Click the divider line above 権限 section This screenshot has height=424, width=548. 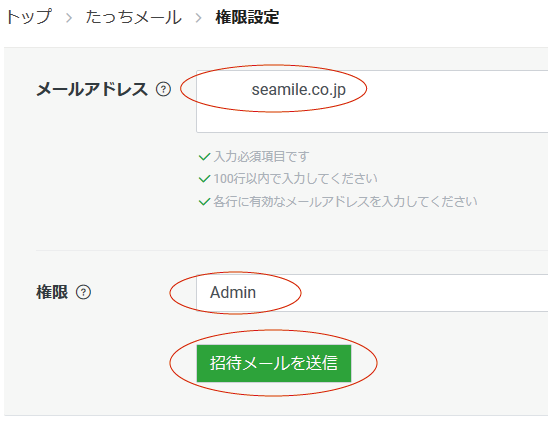(292, 250)
